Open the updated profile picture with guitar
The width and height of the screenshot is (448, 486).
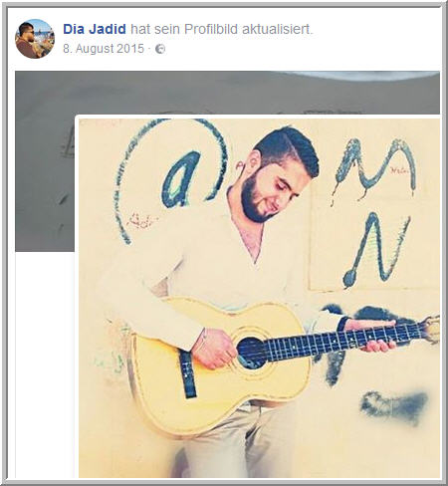click(x=259, y=298)
